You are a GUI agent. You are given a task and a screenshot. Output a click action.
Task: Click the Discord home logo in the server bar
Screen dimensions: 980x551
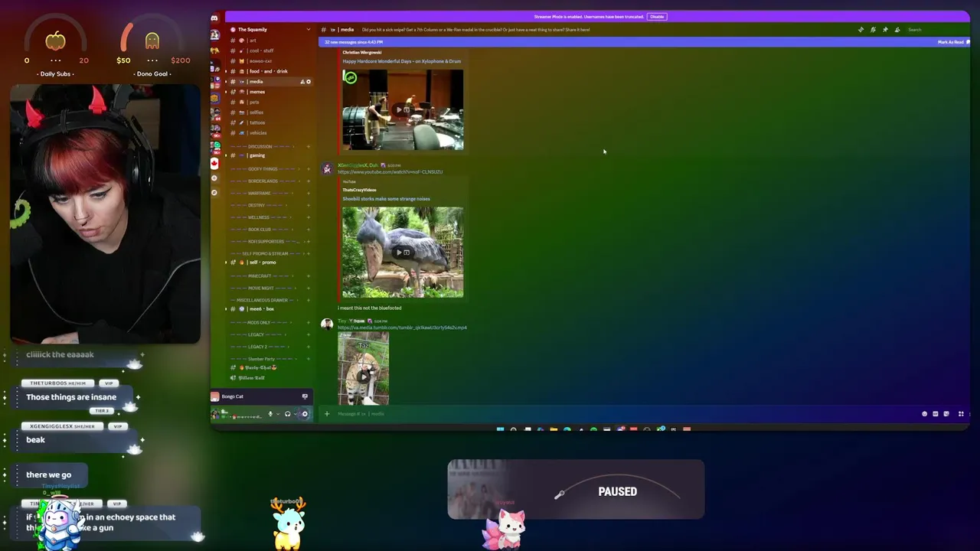(x=214, y=18)
